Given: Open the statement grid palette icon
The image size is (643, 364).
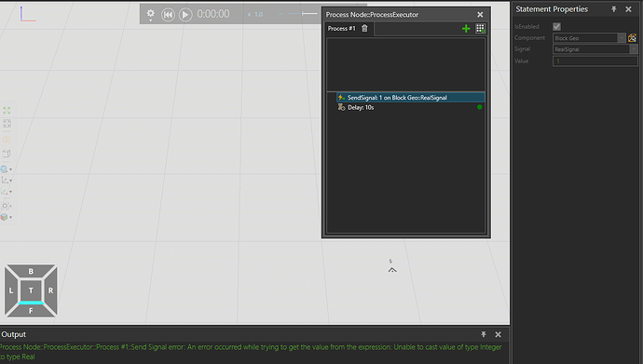Looking at the screenshot, I should pos(480,28).
